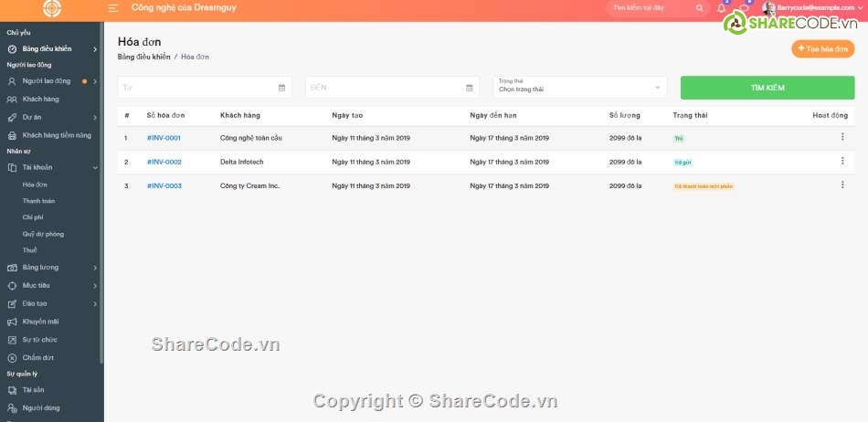Screen dimensions: 868x422
Task: Click the hamburger menu icon in header
Action: point(113,7)
